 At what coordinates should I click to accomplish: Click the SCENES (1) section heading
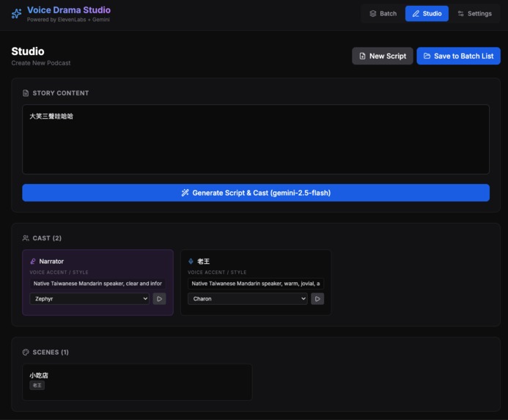coord(51,353)
